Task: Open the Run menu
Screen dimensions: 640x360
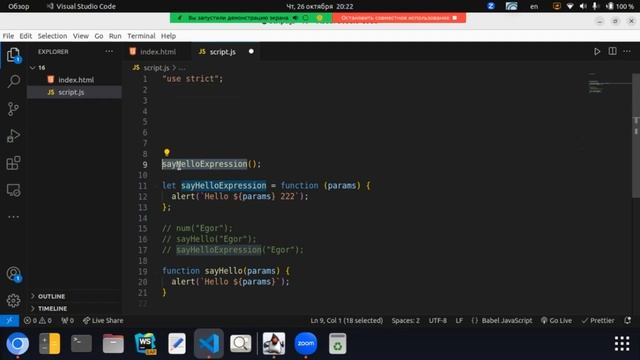Action: click(115, 36)
